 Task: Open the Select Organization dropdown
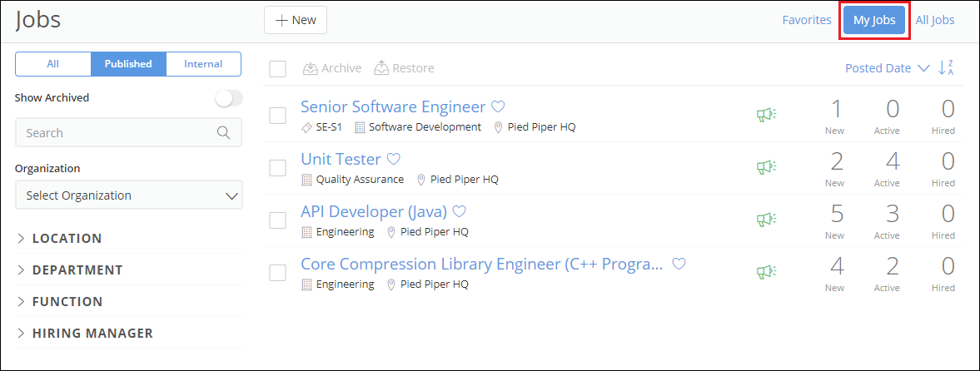click(128, 195)
